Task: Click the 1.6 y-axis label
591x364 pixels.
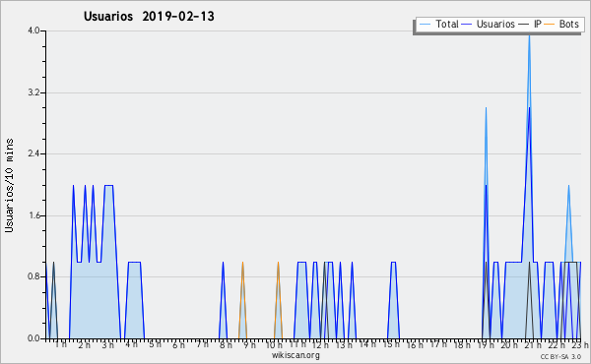Action: (33, 215)
